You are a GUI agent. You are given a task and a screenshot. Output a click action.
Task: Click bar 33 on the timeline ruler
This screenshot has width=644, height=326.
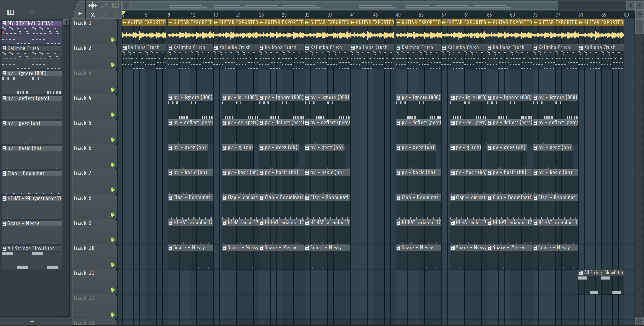click(307, 15)
